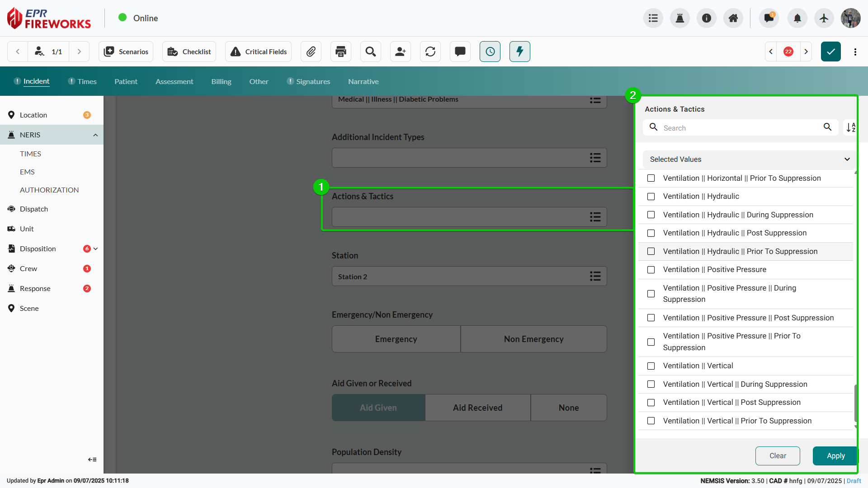
Task: Click the Clear button
Action: coord(778,456)
